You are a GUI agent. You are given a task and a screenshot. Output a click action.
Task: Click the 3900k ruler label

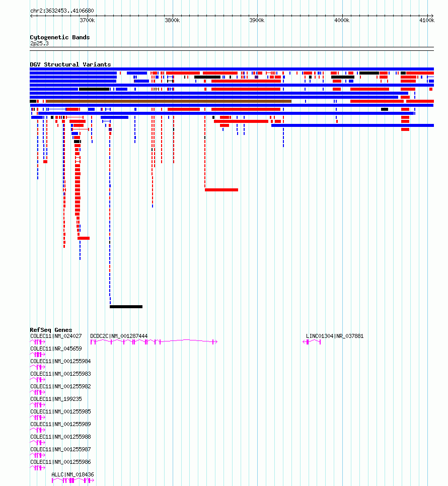(257, 20)
